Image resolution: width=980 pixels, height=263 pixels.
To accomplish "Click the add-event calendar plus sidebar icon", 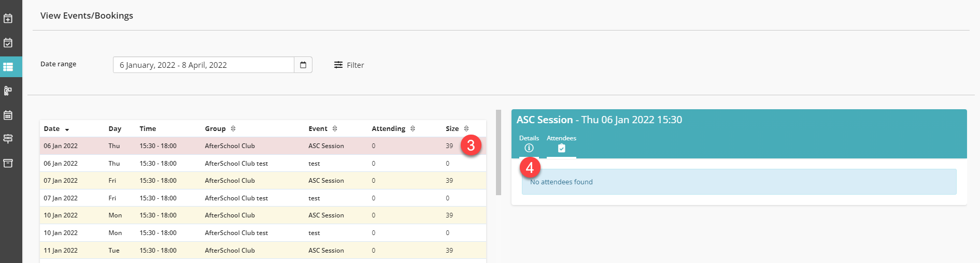I will [8, 19].
